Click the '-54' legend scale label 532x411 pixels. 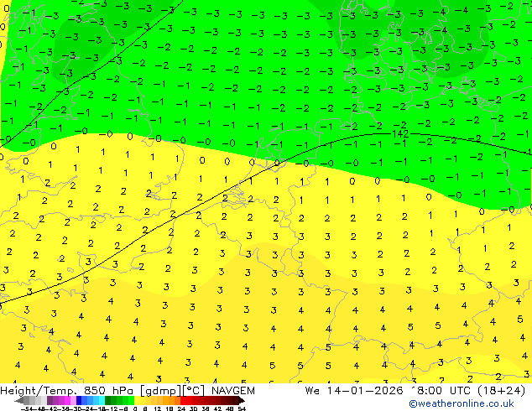click(27, 409)
